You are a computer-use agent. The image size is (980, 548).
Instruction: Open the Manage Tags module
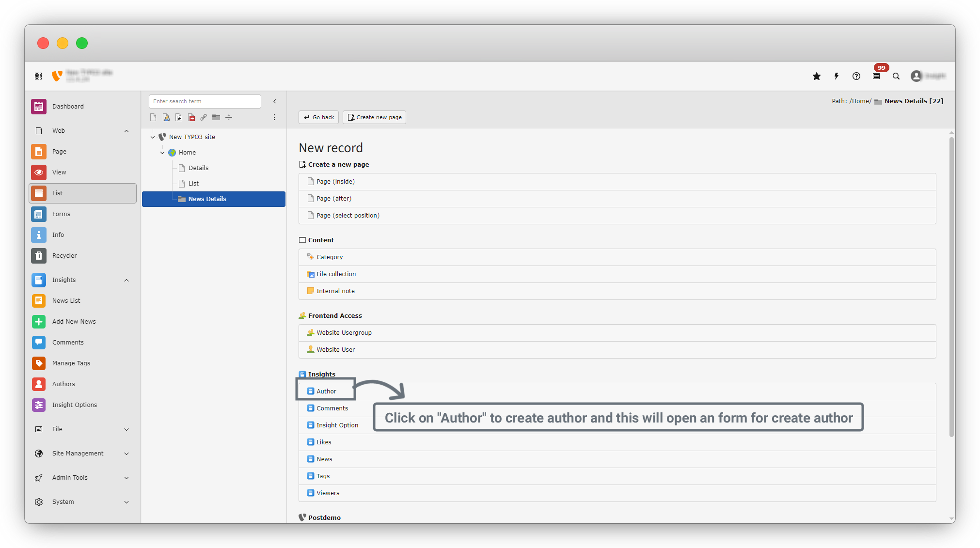click(71, 363)
